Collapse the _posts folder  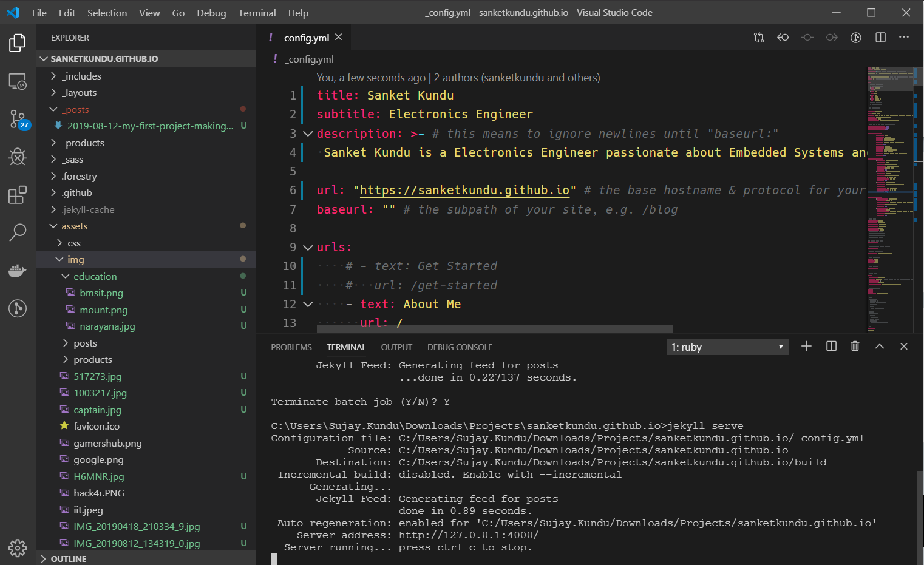[x=53, y=109]
